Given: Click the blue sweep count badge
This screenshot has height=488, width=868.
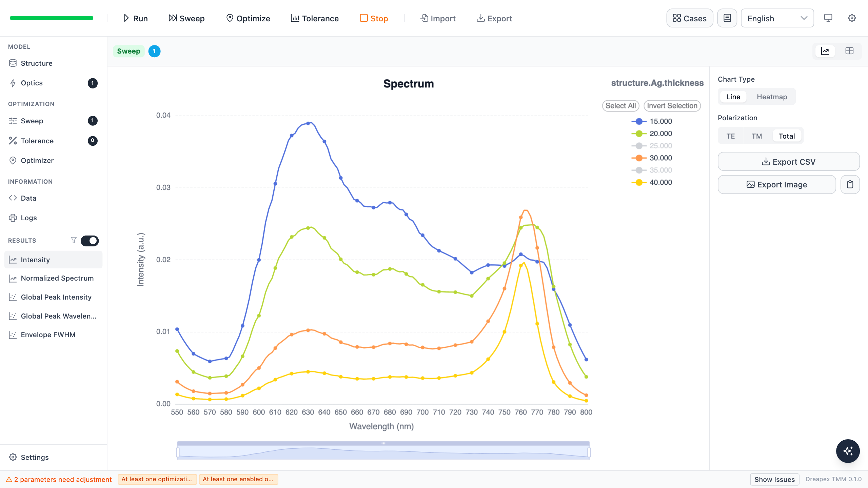Looking at the screenshot, I should [154, 51].
